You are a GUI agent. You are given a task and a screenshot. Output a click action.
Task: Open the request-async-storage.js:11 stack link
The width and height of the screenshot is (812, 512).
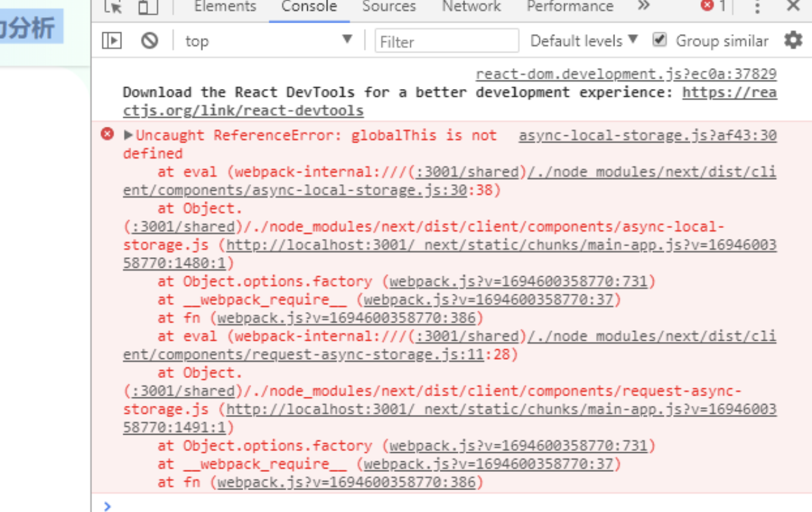[450, 346]
